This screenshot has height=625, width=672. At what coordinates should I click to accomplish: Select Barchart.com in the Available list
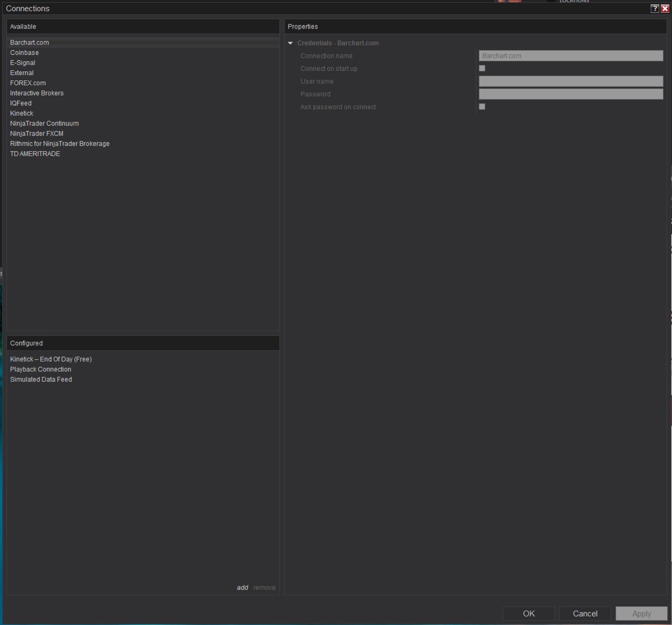click(143, 42)
